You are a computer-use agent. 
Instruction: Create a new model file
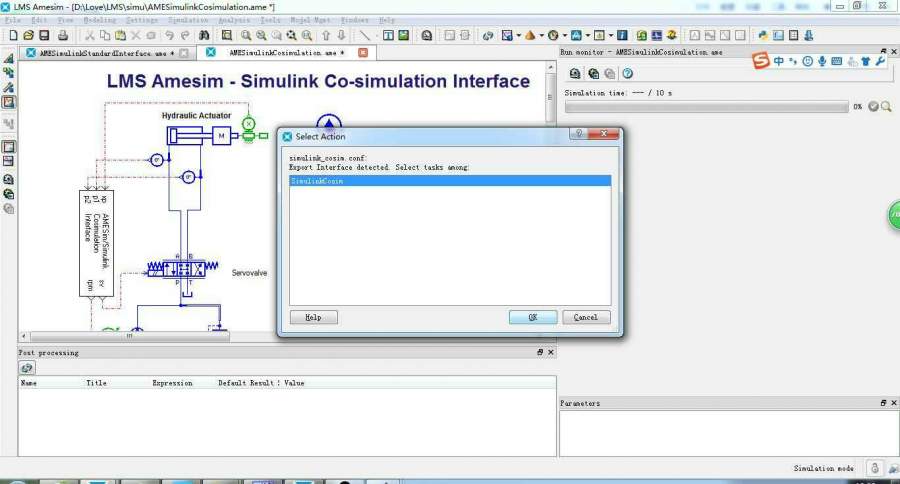click(13, 36)
